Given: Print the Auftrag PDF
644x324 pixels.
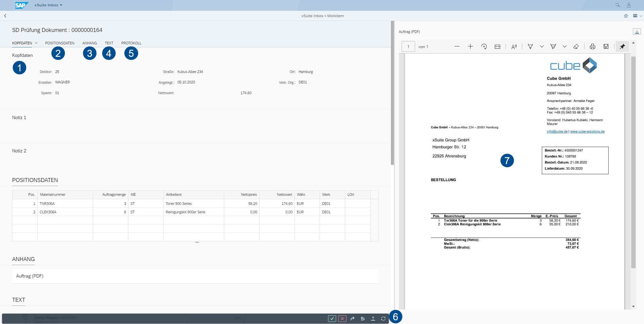Looking at the screenshot, I should coord(592,46).
